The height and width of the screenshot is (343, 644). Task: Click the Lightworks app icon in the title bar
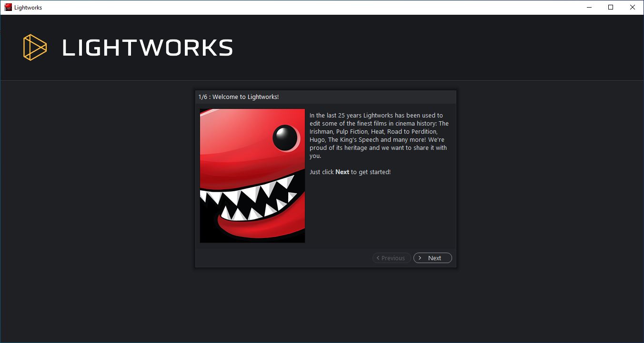point(8,7)
